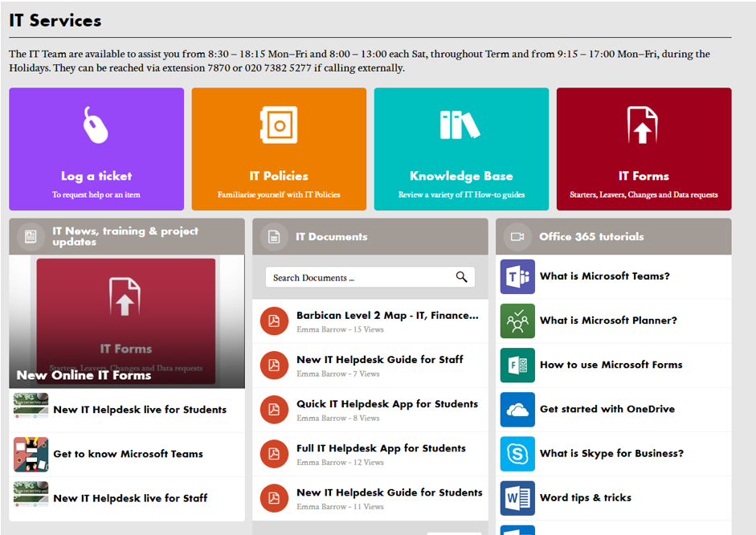Open Barbican Level 2 Map document link
756x535 pixels.
(x=388, y=315)
